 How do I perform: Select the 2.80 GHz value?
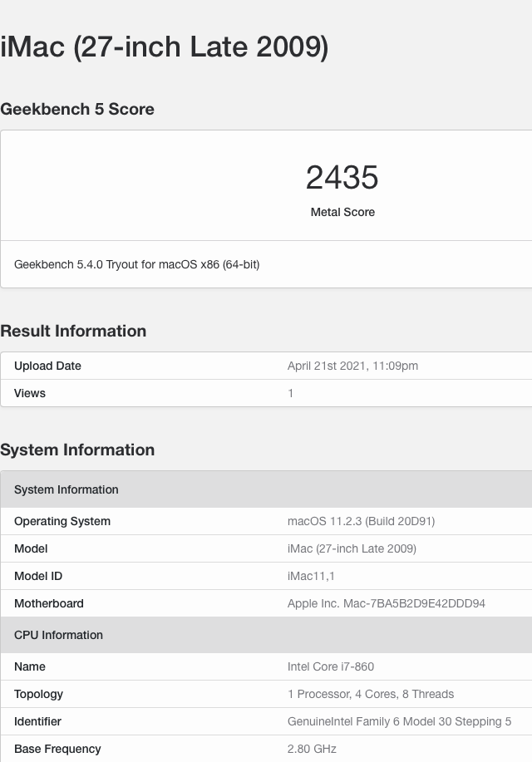click(x=312, y=749)
